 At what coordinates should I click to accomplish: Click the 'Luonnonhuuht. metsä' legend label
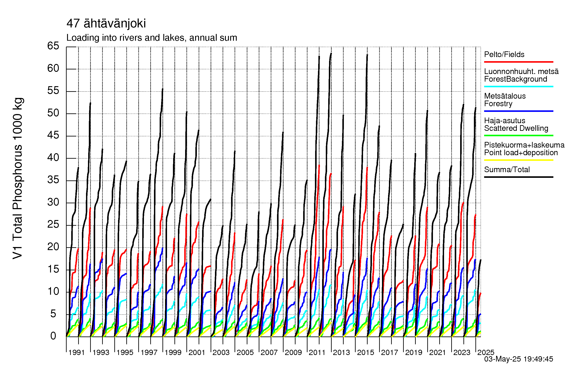[x=521, y=71]
